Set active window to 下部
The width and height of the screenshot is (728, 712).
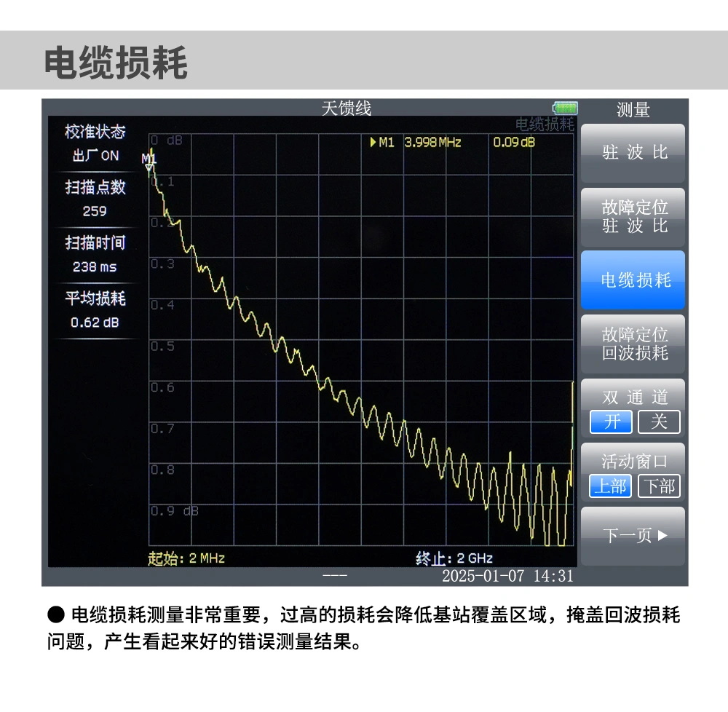(658, 486)
